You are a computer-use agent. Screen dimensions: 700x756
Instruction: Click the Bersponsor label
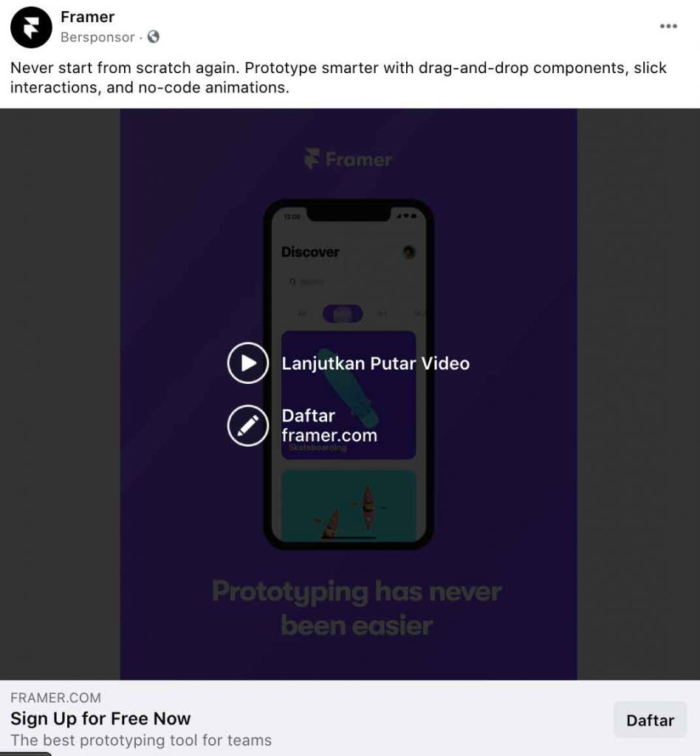(x=97, y=37)
